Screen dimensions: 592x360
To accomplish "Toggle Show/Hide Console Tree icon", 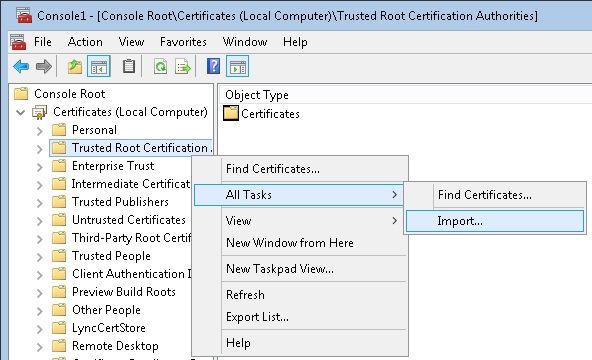I will [99, 67].
